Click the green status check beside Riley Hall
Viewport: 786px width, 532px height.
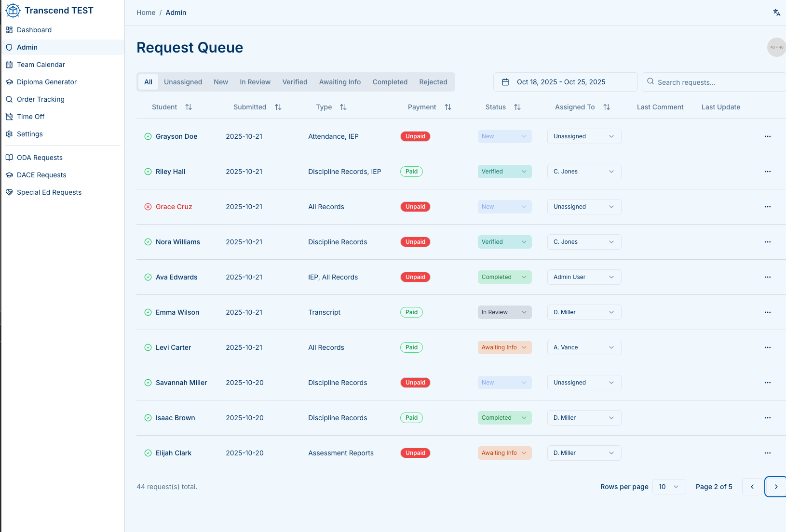(x=148, y=172)
